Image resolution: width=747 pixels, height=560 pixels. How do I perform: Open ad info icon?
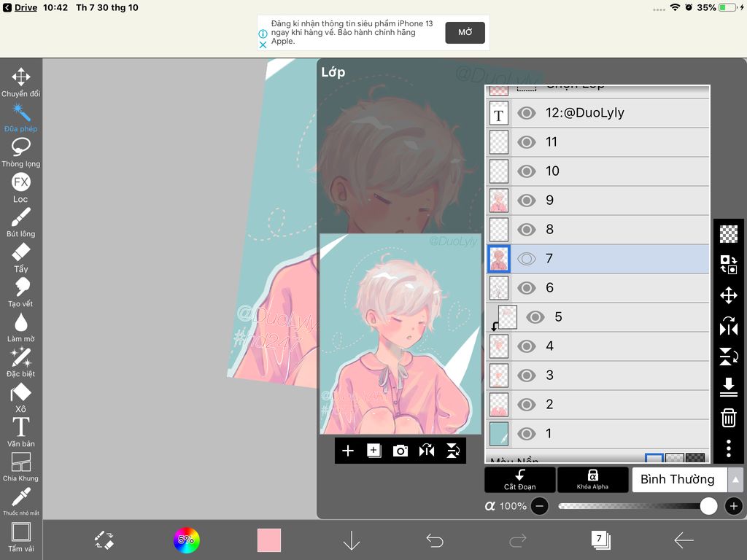tap(263, 34)
